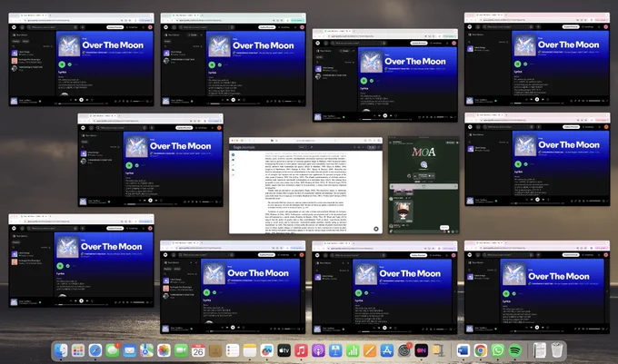
Task: Open the Music app icon
Action: point(301,350)
